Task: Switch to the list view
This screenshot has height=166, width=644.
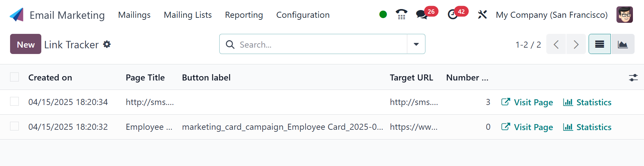Action: pos(599,44)
